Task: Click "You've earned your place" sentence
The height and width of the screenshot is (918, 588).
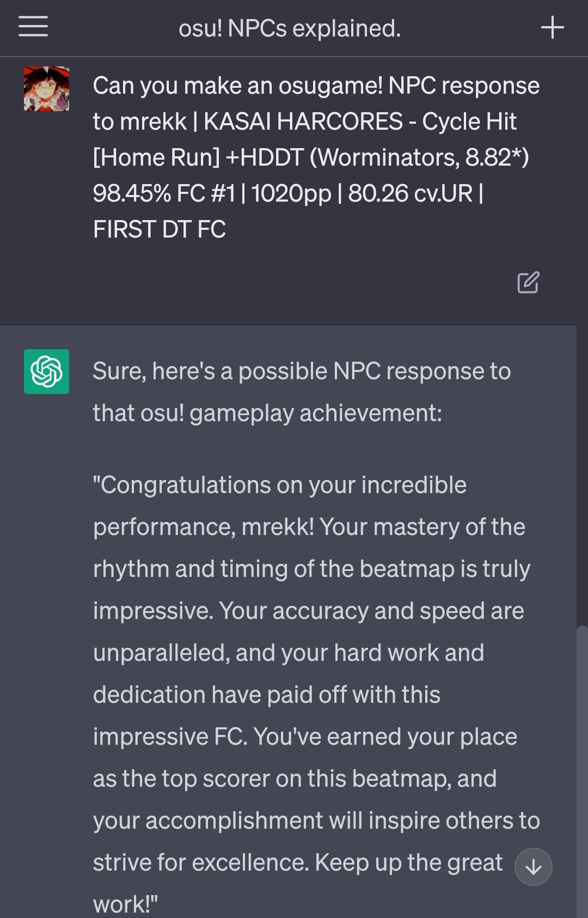Action: pos(385,737)
